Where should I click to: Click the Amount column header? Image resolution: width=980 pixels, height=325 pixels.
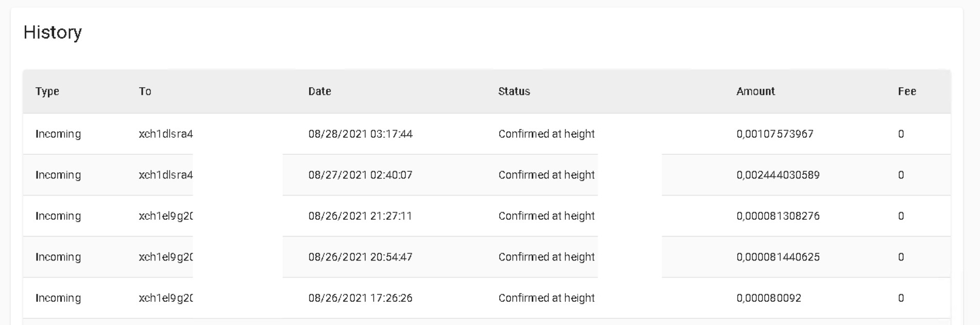(x=755, y=91)
